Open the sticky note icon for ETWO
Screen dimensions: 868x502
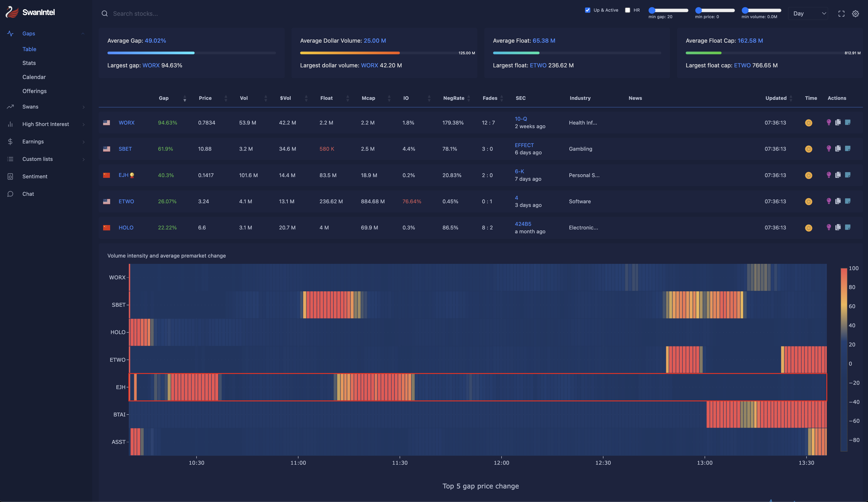pos(848,201)
